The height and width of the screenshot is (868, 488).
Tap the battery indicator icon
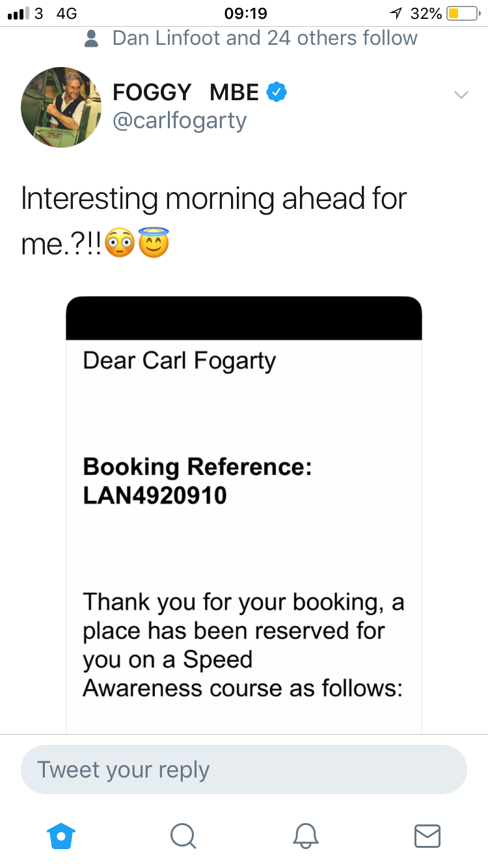pyautogui.click(x=465, y=13)
